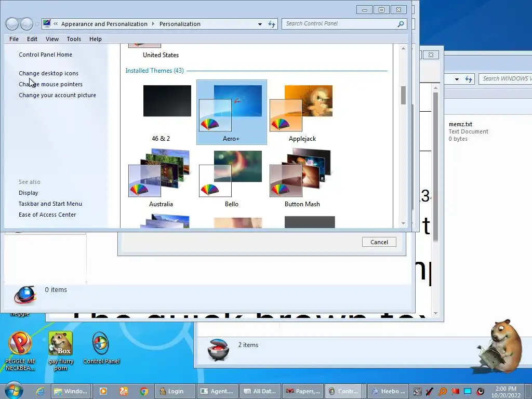The width and height of the screenshot is (532, 399).
Task: Click the Cancel button in background dialog
Action: click(x=379, y=242)
